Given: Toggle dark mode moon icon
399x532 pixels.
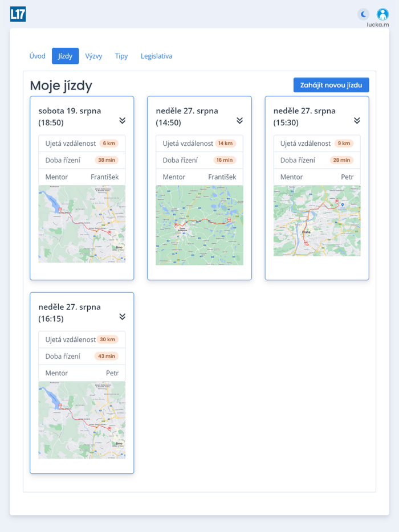Looking at the screenshot, I should point(363,14).
